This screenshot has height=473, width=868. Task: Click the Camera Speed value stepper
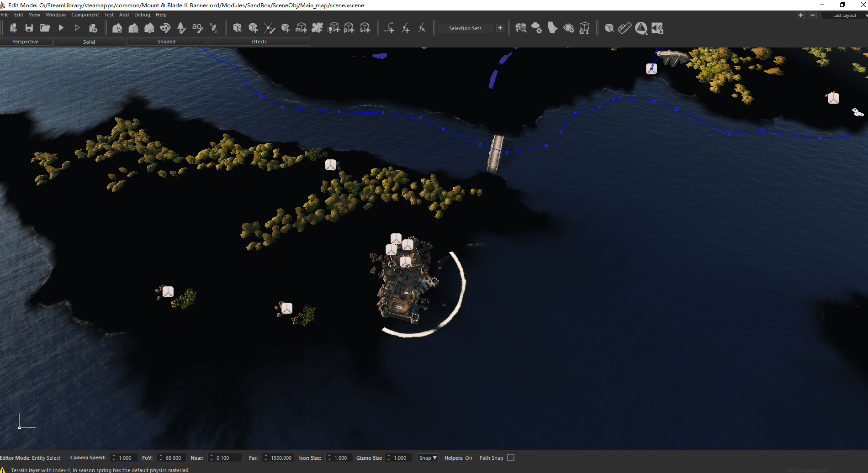pyautogui.click(x=113, y=457)
